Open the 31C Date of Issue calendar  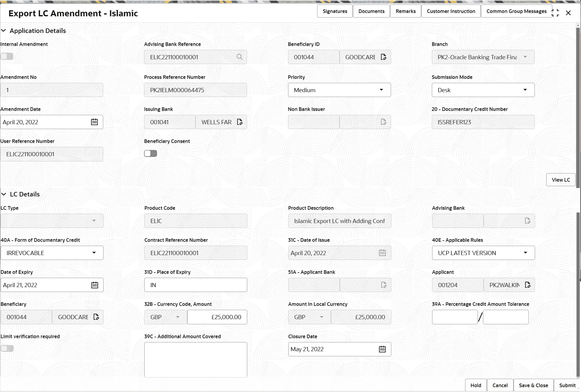pos(382,253)
